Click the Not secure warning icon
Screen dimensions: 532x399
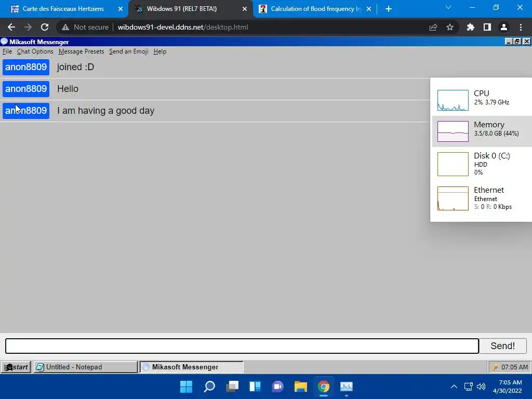pyautogui.click(x=65, y=27)
